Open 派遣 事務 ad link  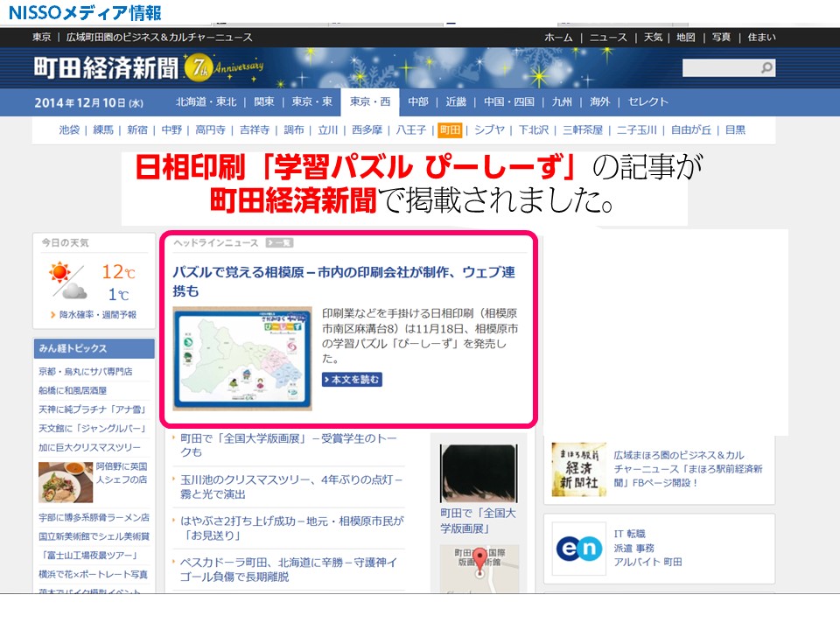tap(633, 548)
